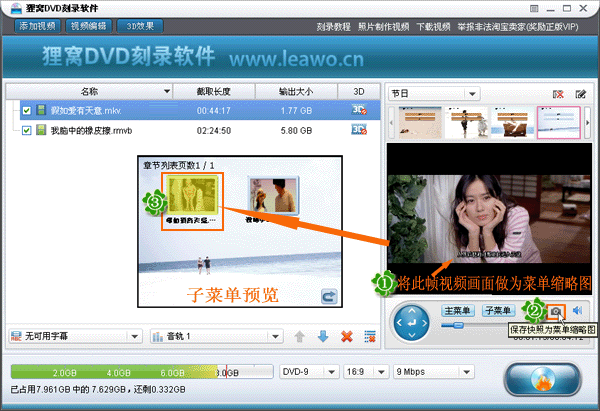Image resolution: width=600 pixels, height=411 pixels.
Task: Move selected video up with gray arrow
Action: click(x=300, y=336)
